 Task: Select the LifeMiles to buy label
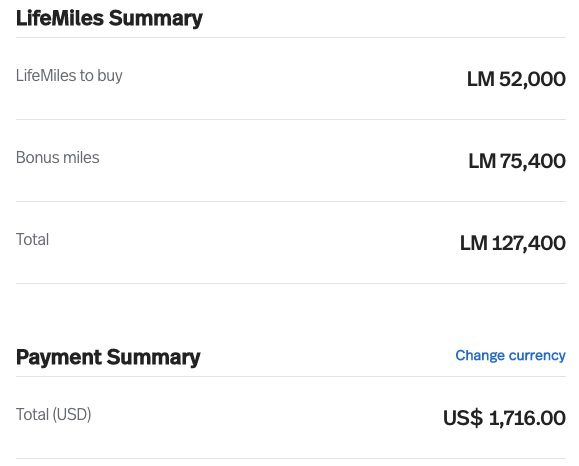(x=69, y=76)
